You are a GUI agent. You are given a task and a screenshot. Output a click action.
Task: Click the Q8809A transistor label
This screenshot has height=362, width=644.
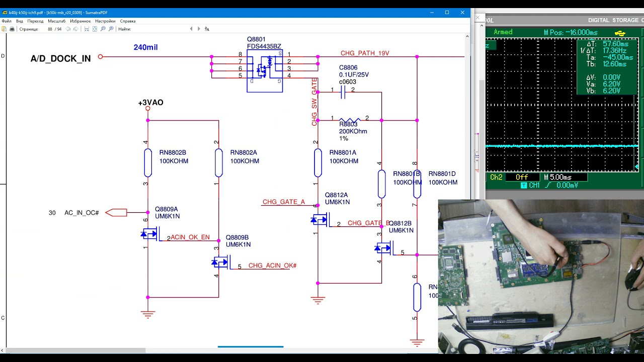tap(167, 209)
